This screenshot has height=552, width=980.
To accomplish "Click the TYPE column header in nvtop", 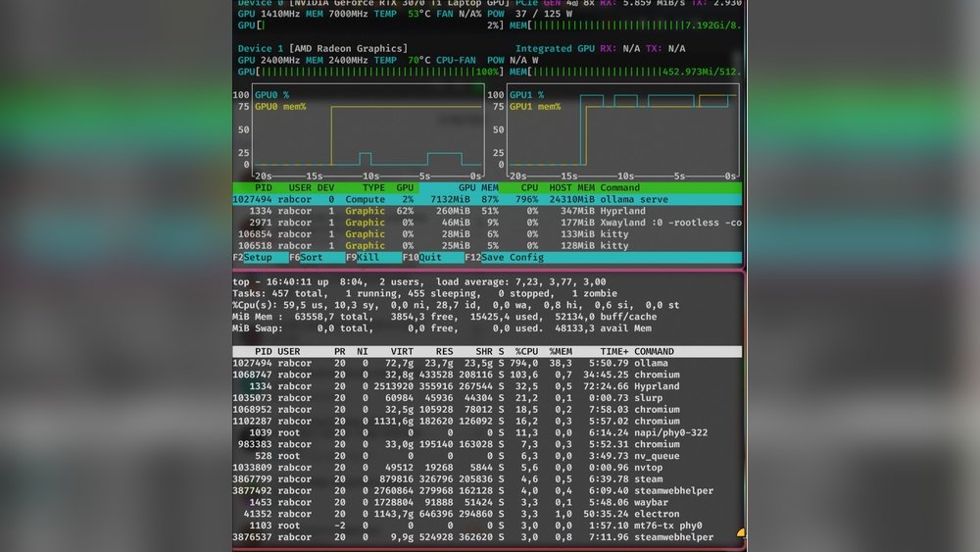I will point(373,187).
